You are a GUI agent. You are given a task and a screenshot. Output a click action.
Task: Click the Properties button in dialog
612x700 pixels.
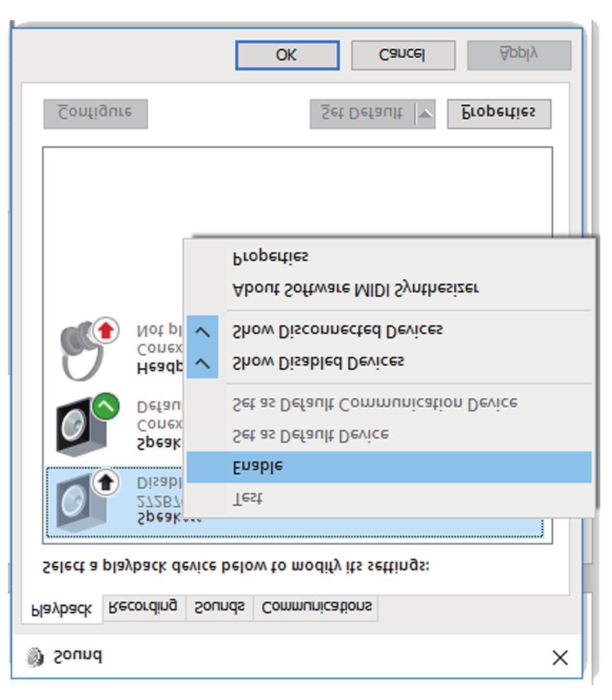tap(499, 114)
